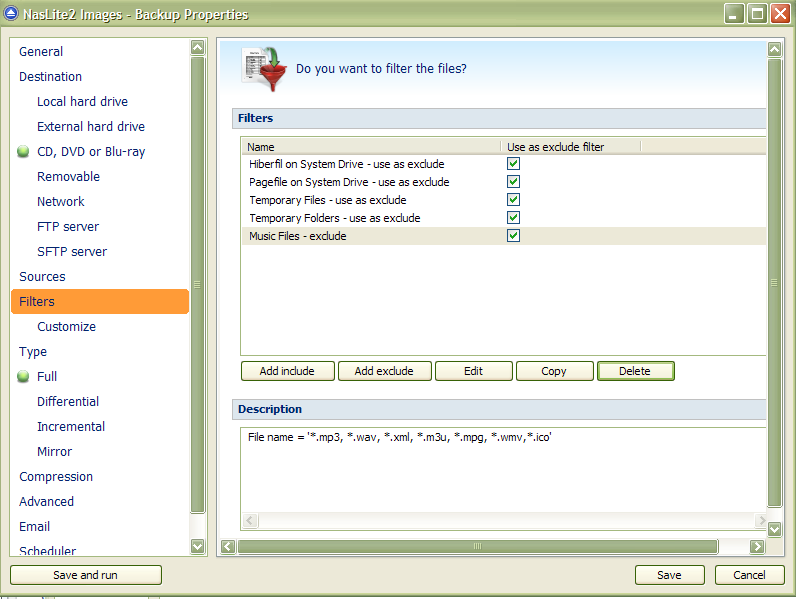
Task: Select CD, DVD or Blu-ray destination
Action: pos(91,152)
